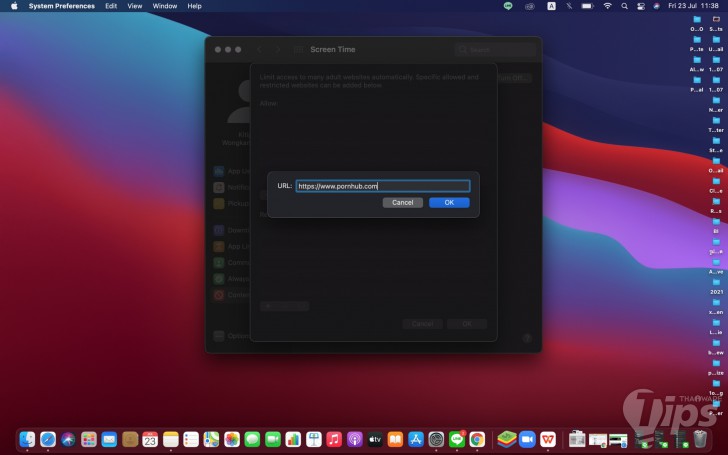Open Spotlight search magnifier in menu bar

[x=624, y=6]
